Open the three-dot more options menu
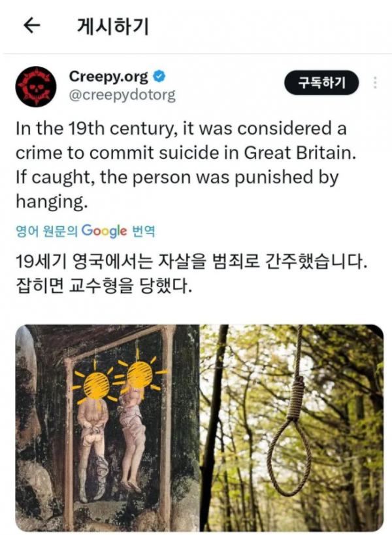The image size is (392, 535). tap(375, 83)
